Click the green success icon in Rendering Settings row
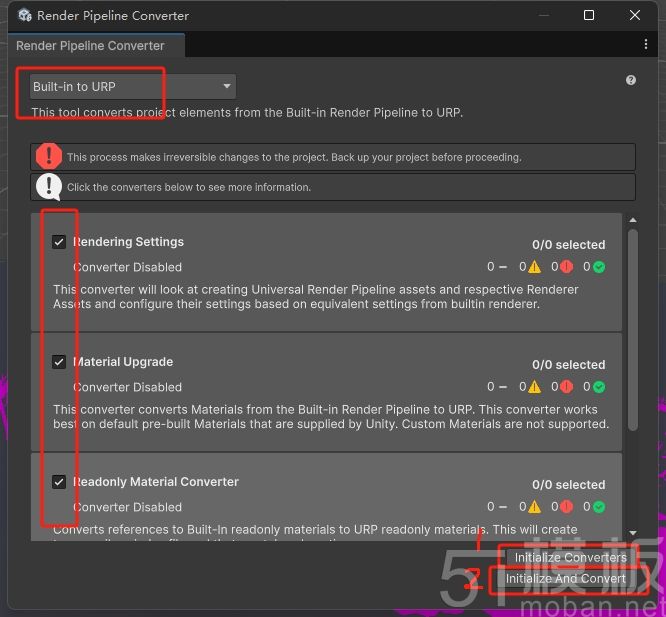The width and height of the screenshot is (666, 617). click(599, 267)
